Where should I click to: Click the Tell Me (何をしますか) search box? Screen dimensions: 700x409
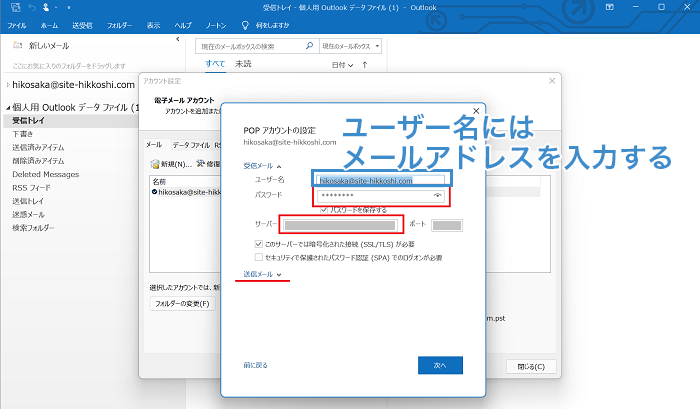(272, 25)
